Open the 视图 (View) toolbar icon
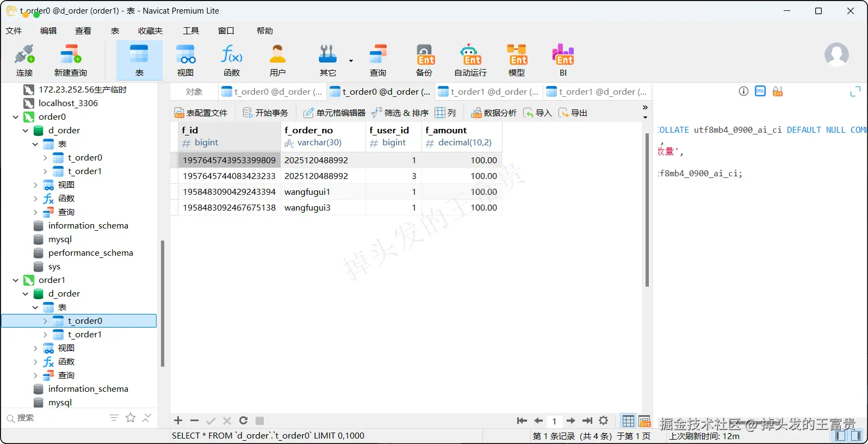Viewport: 868px width, 444px height. click(185, 60)
